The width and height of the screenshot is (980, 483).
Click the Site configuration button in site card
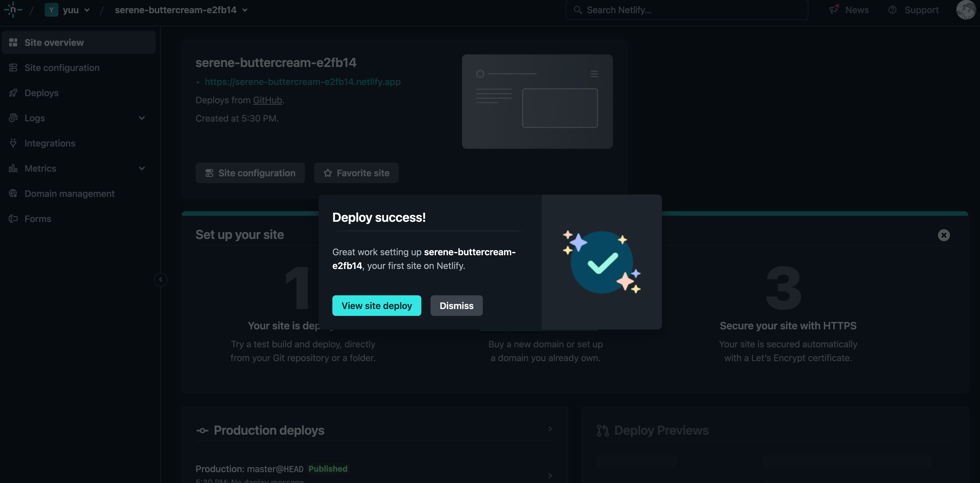pos(250,173)
